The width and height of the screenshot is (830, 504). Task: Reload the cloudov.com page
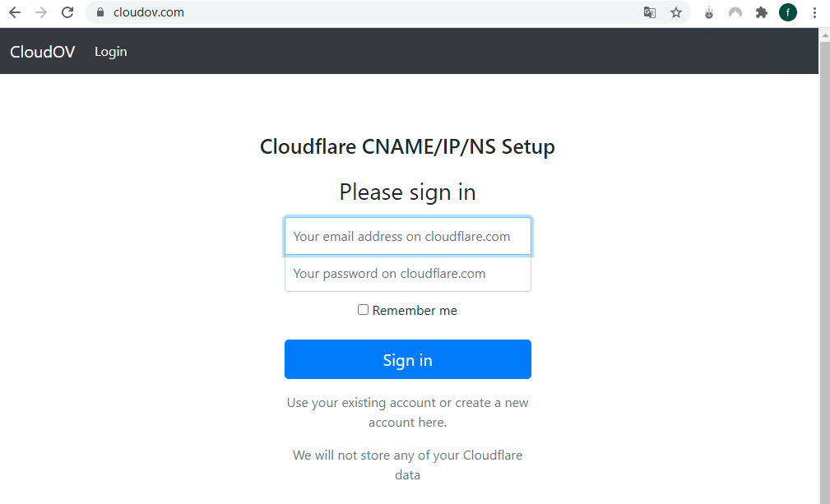click(67, 12)
